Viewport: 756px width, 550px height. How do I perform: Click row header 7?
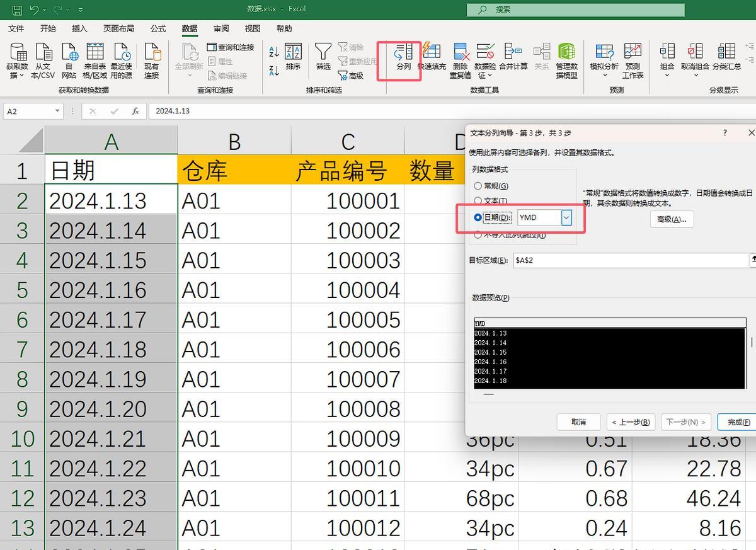click(23, 350)
